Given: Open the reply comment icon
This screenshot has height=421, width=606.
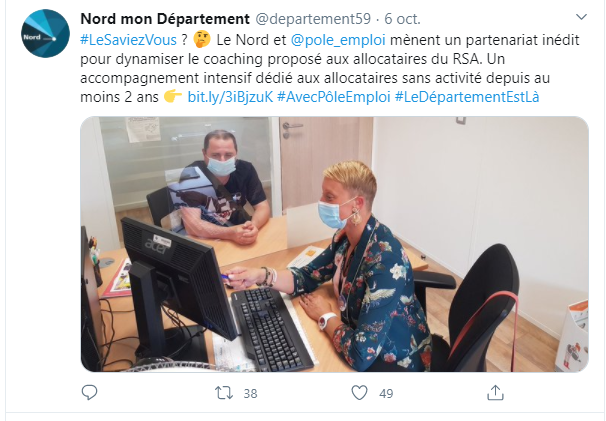Looking at the screenshot, I should [x=89, y=393].
